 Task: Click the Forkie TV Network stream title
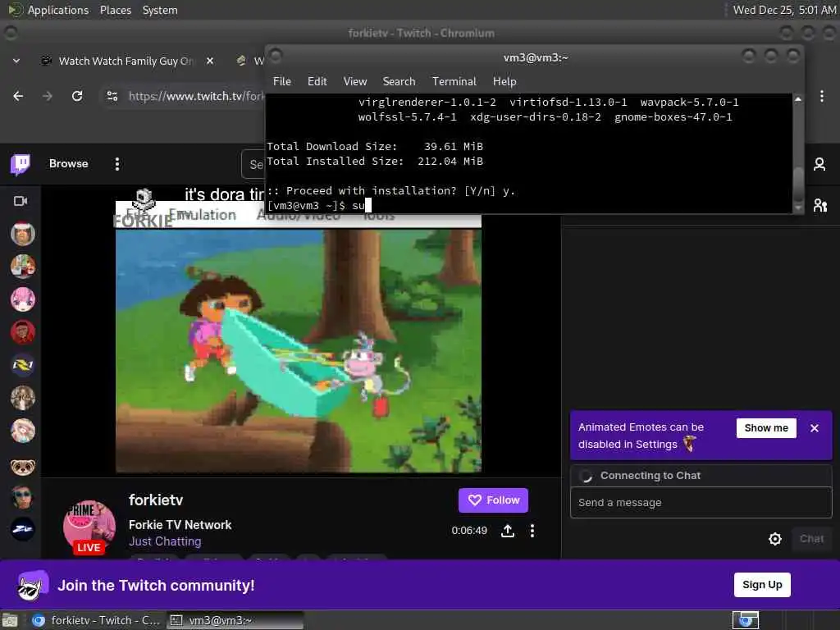180,525
